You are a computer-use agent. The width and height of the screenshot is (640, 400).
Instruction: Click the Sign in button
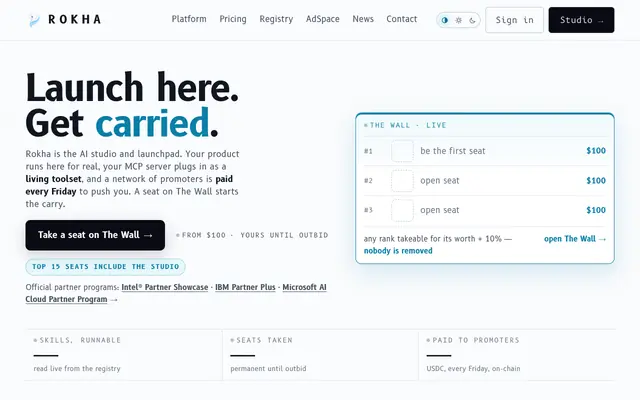(x=514, y=20)
